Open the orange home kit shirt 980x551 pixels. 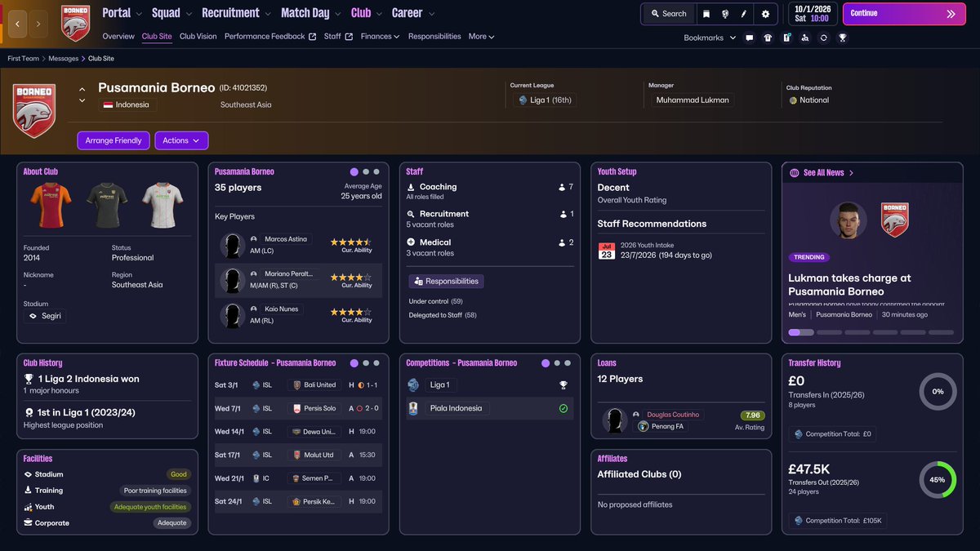point(51,204)
